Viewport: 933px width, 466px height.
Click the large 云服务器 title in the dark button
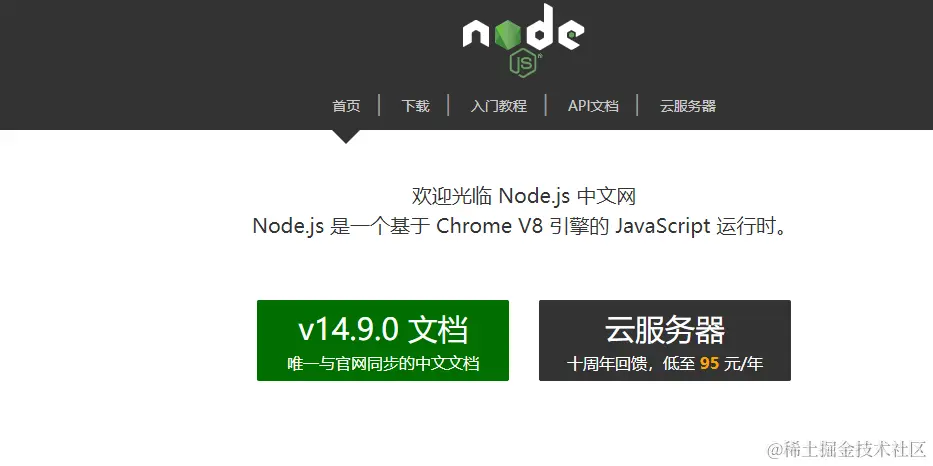point(665,330)
